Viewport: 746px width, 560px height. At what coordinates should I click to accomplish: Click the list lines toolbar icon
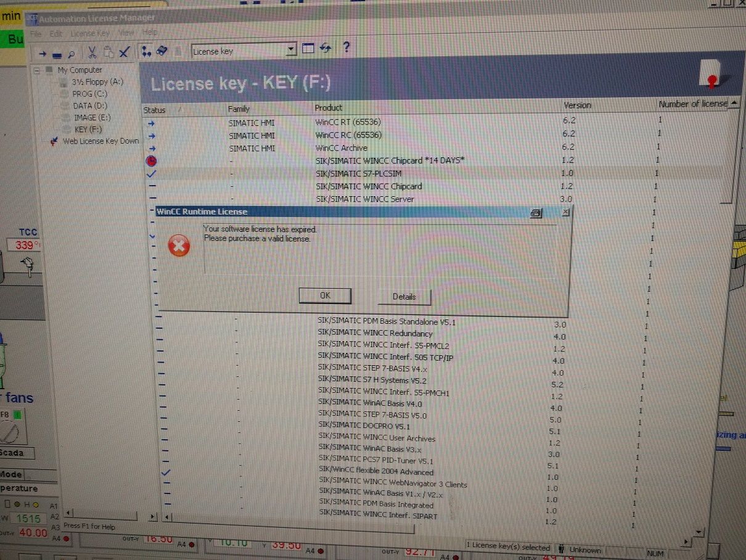[x=178, y=51]
